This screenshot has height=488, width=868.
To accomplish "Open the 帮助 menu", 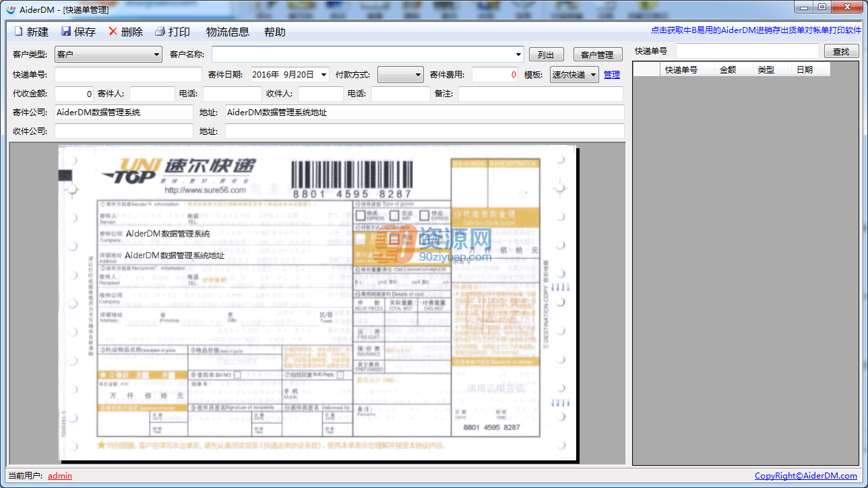I will pyautogui.click(x=275, y=32).
